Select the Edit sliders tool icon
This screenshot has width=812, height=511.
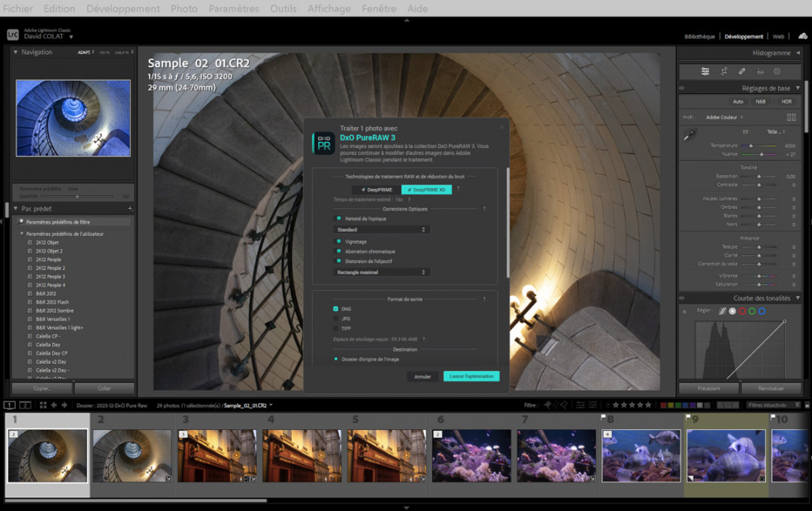click(x=704, y=71)
